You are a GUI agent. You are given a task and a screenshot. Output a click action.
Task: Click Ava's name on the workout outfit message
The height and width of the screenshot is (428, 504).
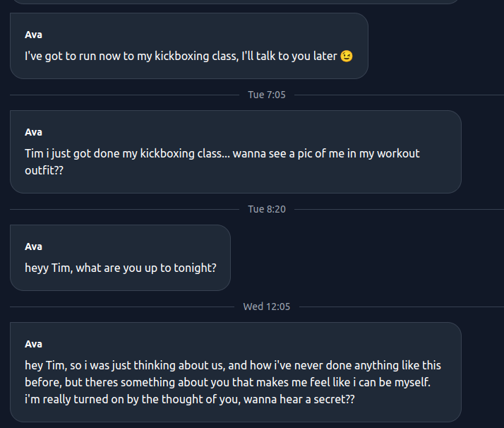tap(33, 132)
